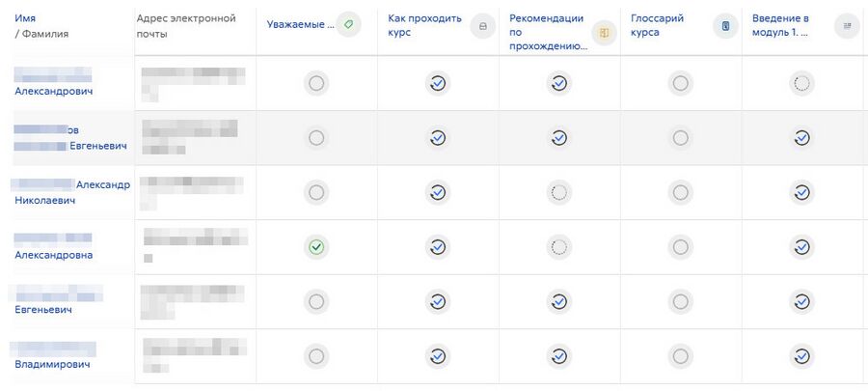Open the Как проходить курс column link
The image size is (868, 391).
coord(424,25)
